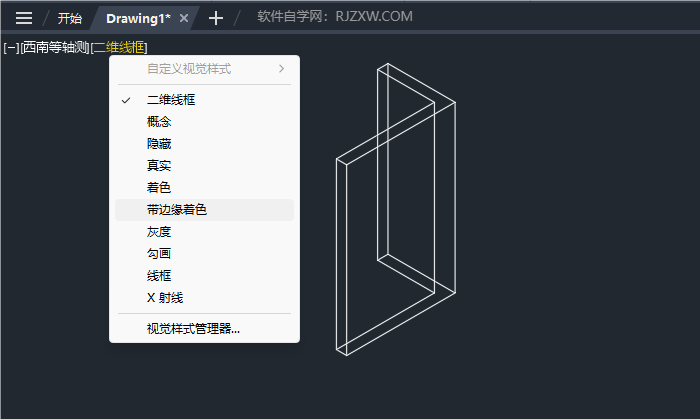Open the 二维线框 visual style control

119,47
